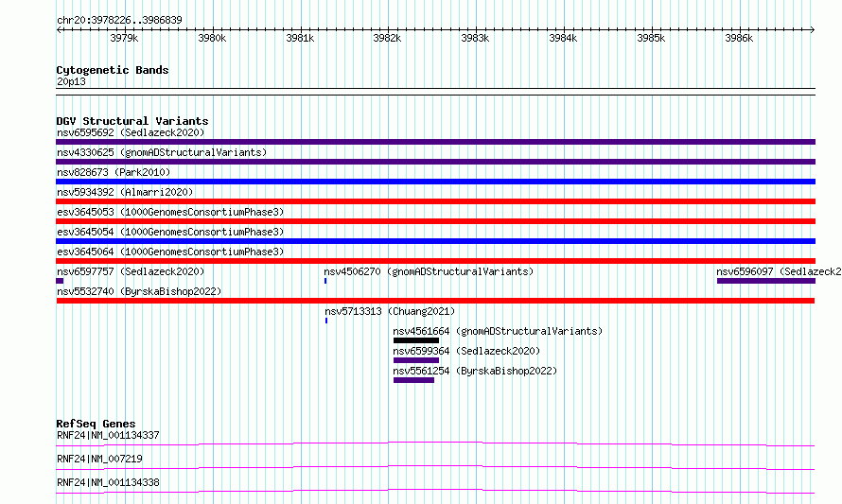This screenshot has height=504, width=842.
Task: Select the nsv5532740 red variant bar
Action: [x=435, y=301]
